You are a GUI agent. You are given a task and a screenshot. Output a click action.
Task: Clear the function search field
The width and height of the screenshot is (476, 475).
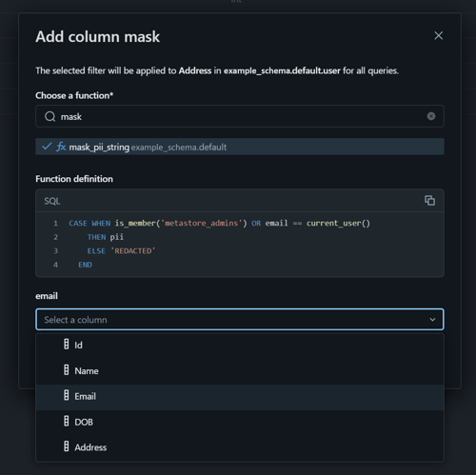pyautogui.click(x=431, y=116)
